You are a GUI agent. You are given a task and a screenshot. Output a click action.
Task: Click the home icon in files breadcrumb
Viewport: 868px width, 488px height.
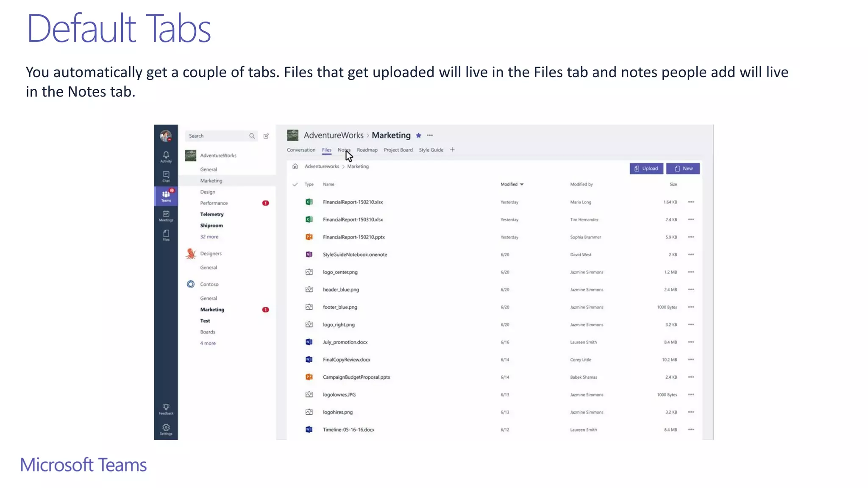point(295,166)
